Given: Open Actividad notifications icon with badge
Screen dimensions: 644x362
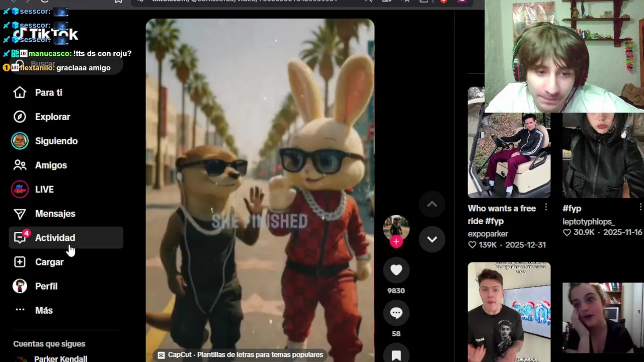Looking at the screenshot, I should 21,237.
